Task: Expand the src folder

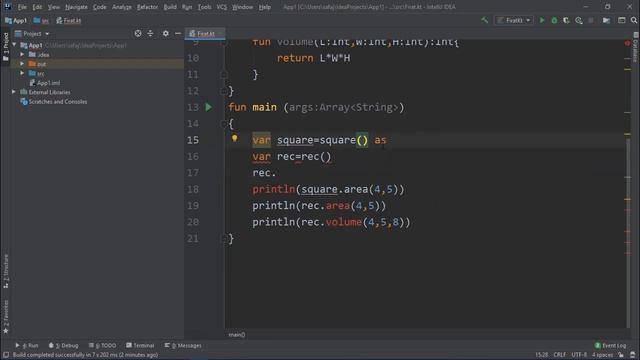Action: click(x=22, y=73)
